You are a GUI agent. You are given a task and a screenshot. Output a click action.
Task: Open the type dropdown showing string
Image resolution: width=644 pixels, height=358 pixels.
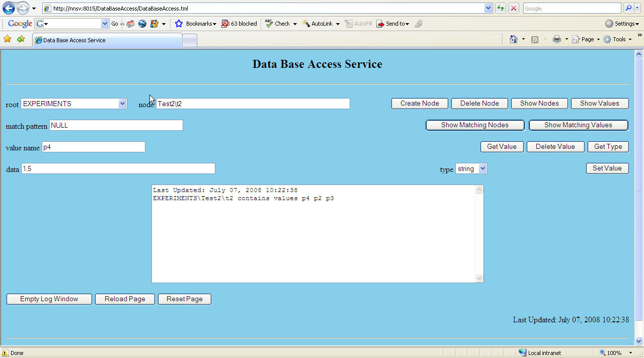coord(471,169)
